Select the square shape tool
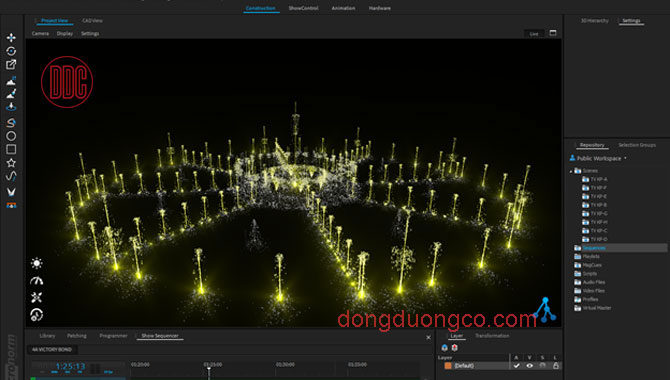 tap(11, 149)
